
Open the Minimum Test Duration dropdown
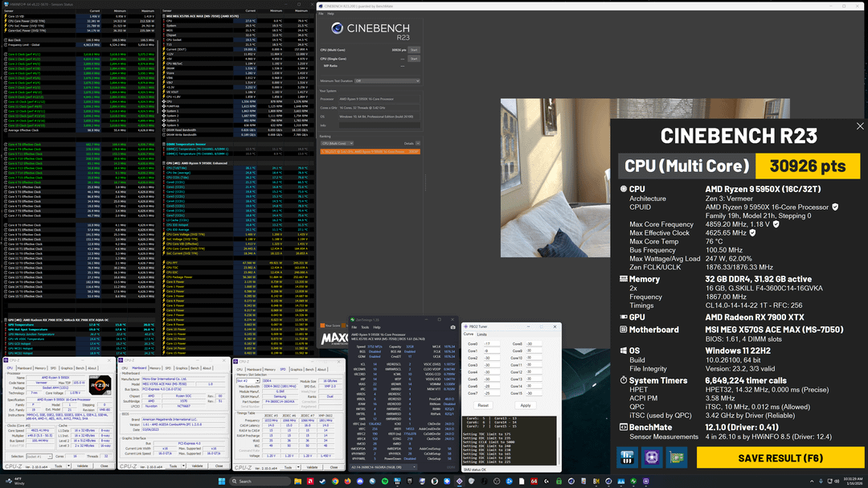pyautogui.click(x=387, y=80)
